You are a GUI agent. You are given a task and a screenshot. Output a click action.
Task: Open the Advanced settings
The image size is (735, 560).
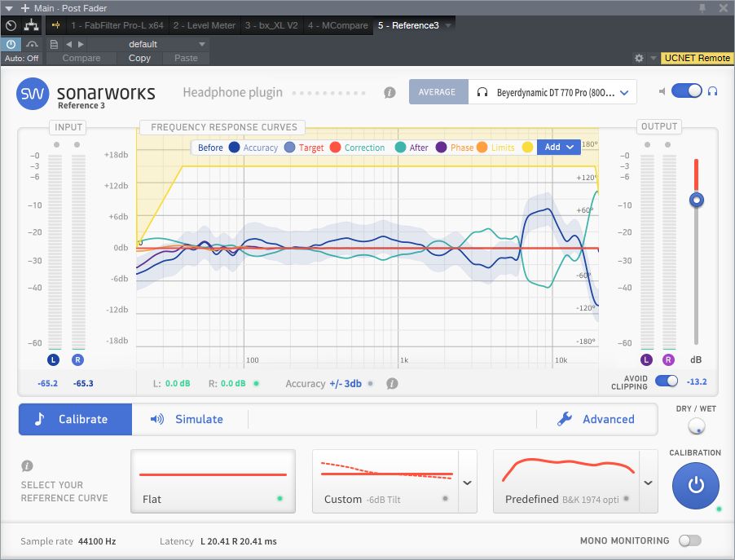[596, 419]
